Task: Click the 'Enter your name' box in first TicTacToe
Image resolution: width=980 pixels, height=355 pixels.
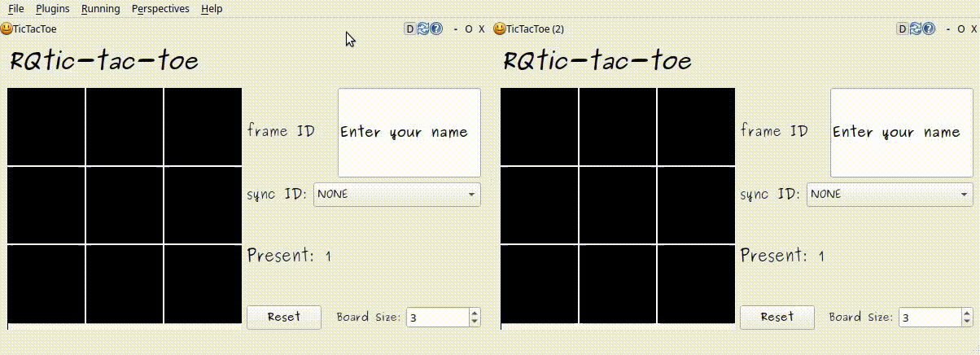Action: [x=409, y=133]
